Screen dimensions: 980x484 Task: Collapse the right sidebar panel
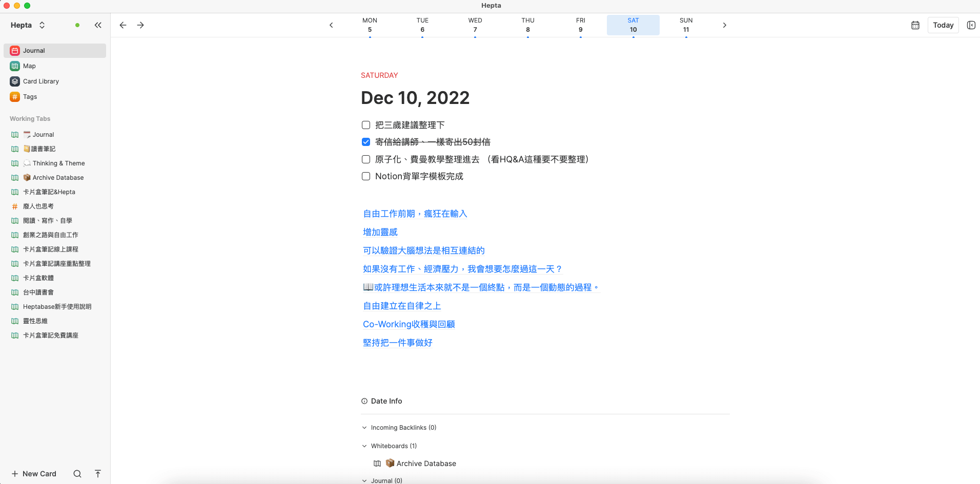971,25
